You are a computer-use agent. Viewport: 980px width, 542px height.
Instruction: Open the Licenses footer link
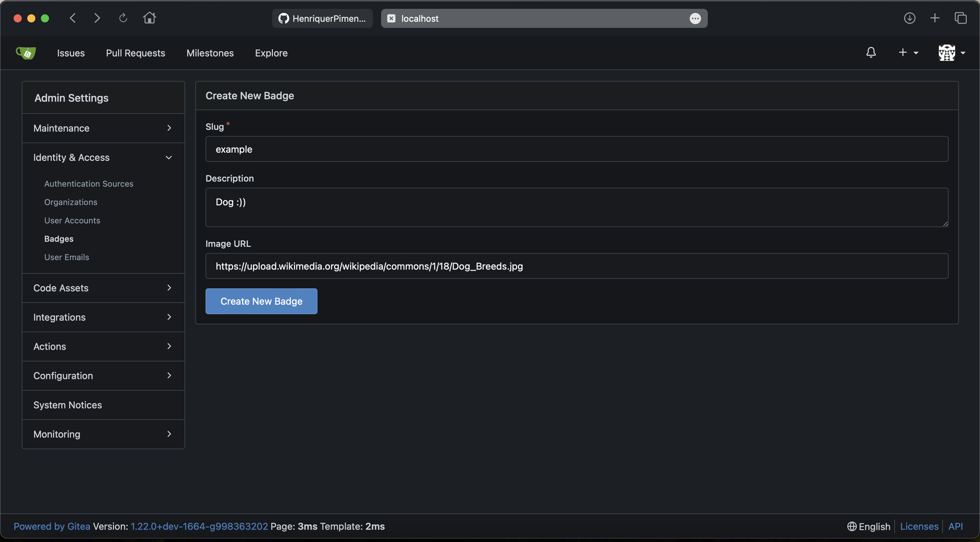pyautogui.click(x=919, y=526)
